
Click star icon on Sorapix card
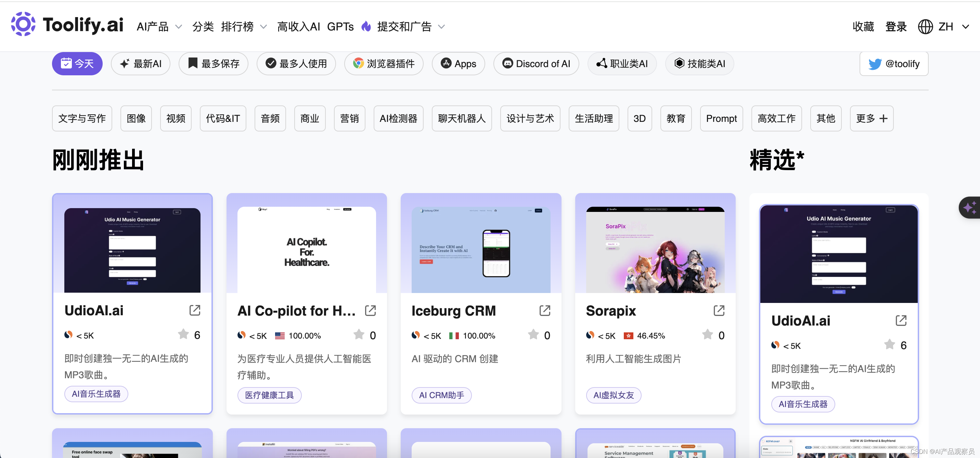[x=708, y=334]
